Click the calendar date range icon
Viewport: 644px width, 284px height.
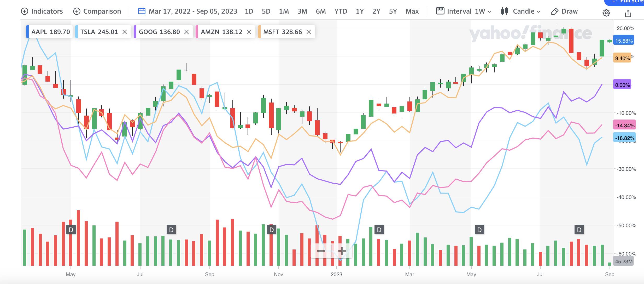[142, 11]
